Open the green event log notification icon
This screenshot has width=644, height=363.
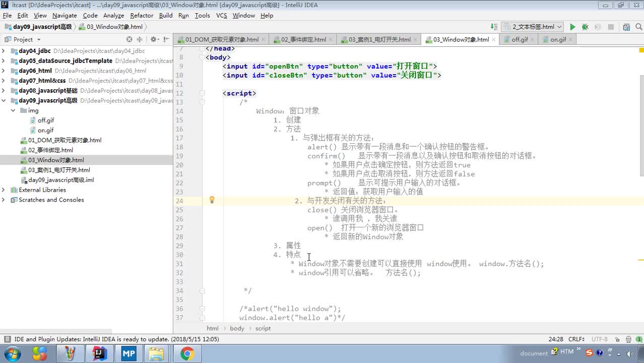(638, 339)
